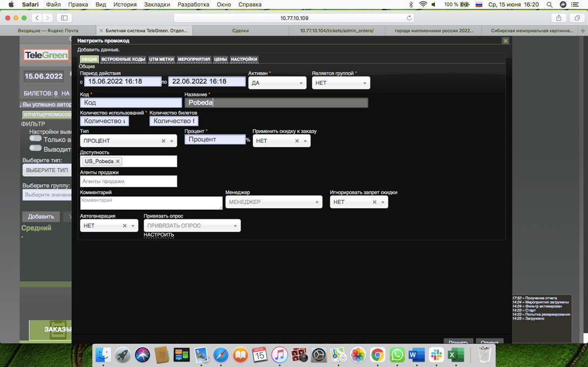Open the История menu in menu bar
This screenshot has height=367, width=588.
[x=125, y=4]
